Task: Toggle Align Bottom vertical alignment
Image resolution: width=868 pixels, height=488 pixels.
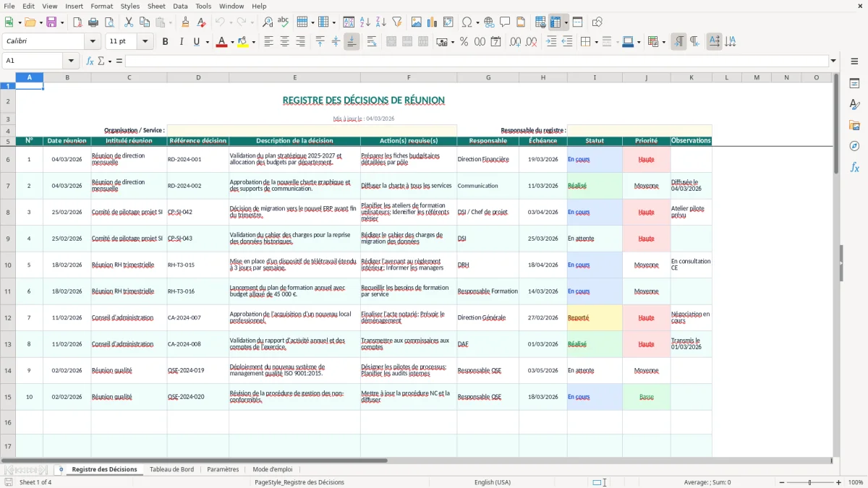Action: point(352,42)
